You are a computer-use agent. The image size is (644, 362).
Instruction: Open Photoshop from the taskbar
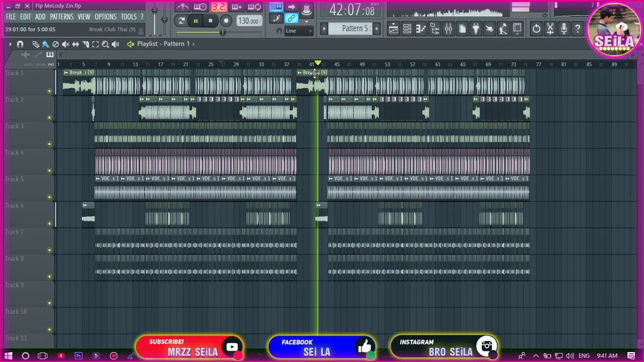click(78, 356)
